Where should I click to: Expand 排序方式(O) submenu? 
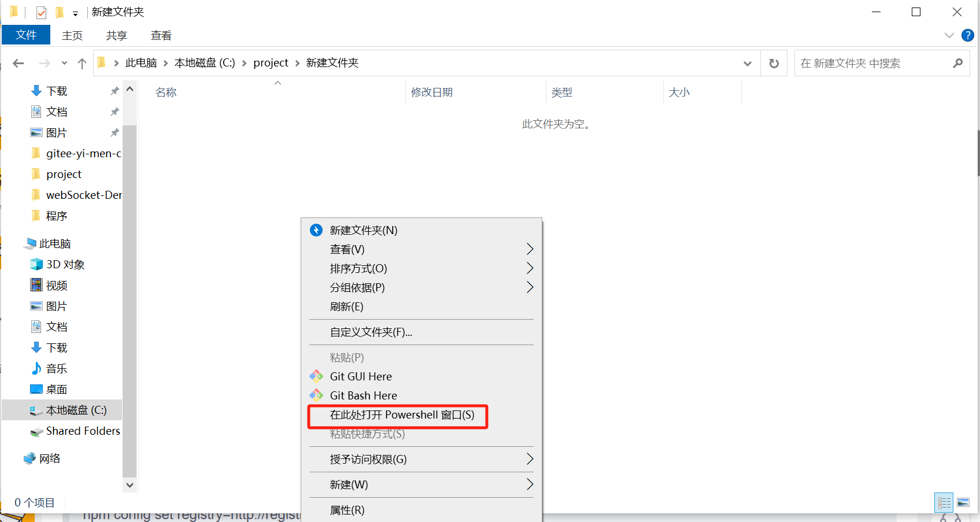421,268
